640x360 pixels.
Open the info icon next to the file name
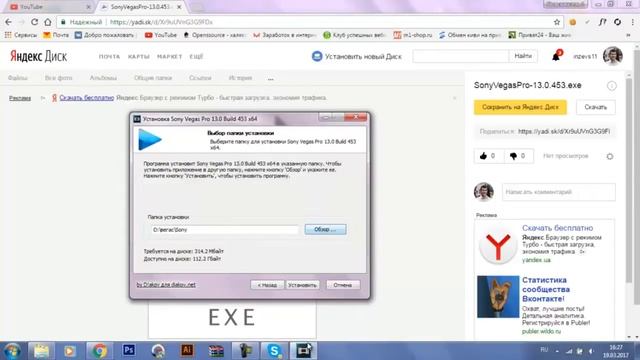click(611, 86)
